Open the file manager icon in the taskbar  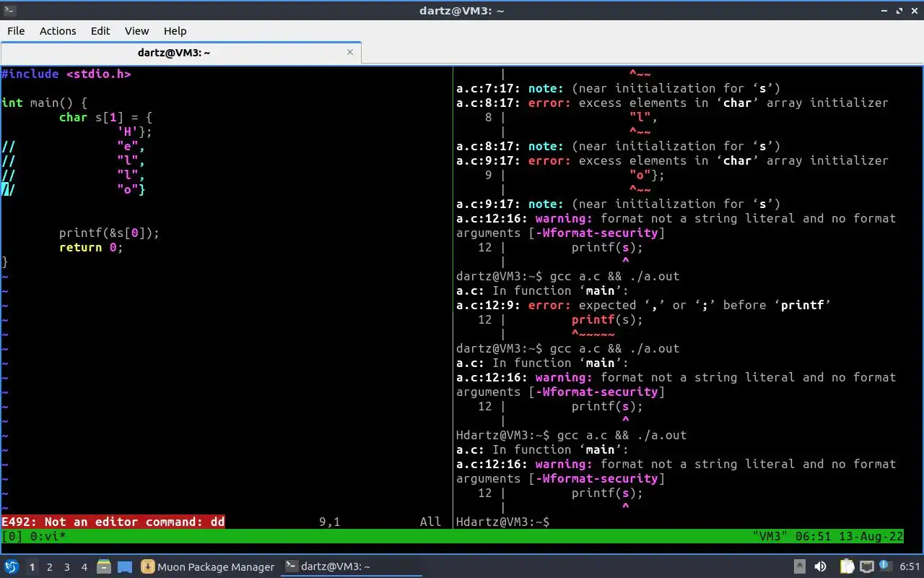tap(103, 566)
